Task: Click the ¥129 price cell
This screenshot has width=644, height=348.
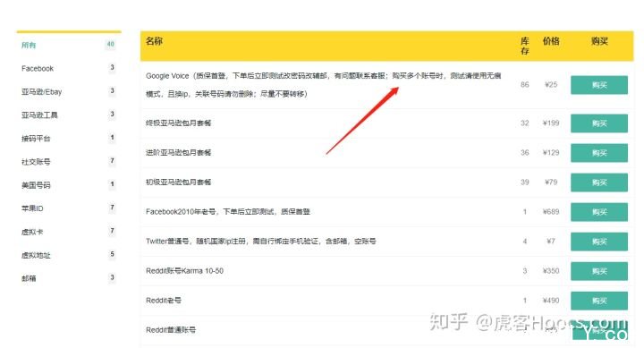Action: point(551,153)
